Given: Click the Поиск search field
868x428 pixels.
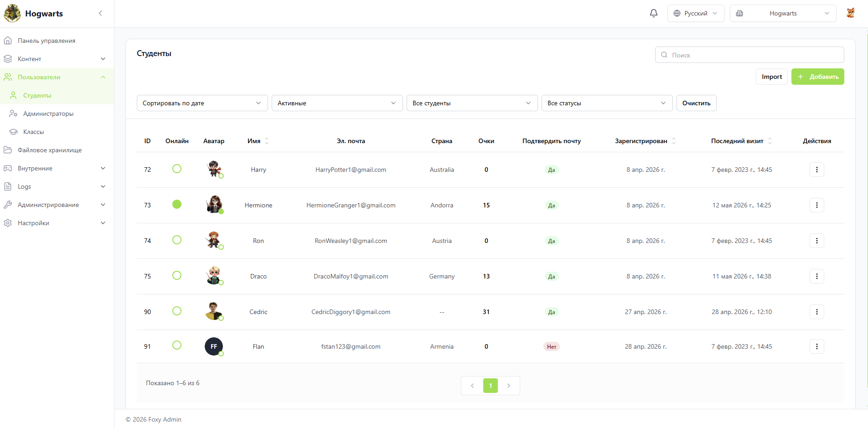Looking at the screenshot, I should click(x=749, y=55).
